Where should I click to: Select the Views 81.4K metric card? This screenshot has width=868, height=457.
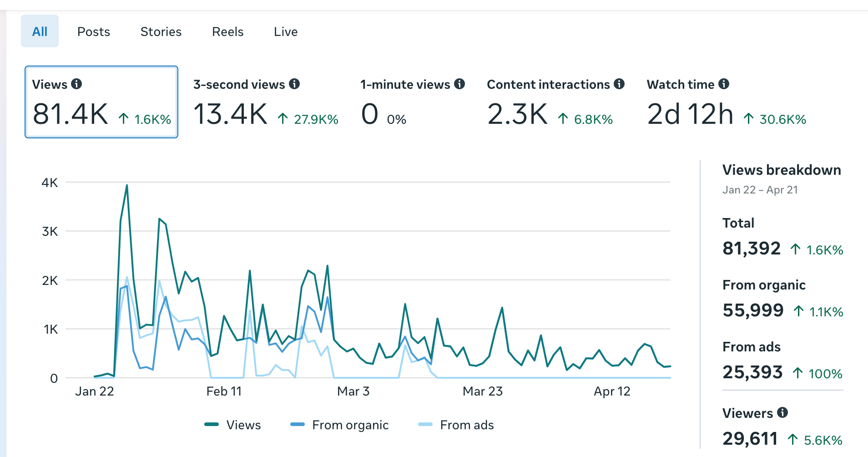tap(101, 102)
